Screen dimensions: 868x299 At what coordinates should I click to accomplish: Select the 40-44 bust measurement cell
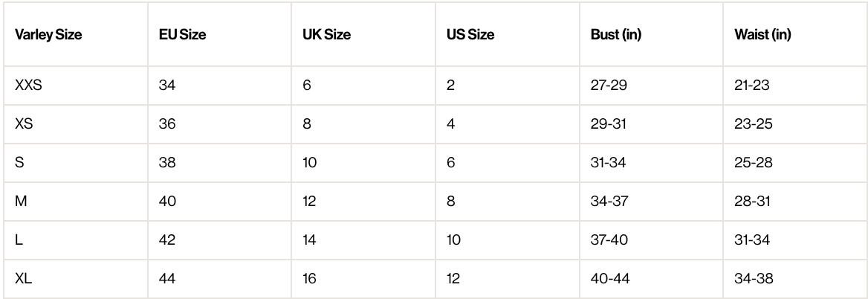[x=610, y=279]
